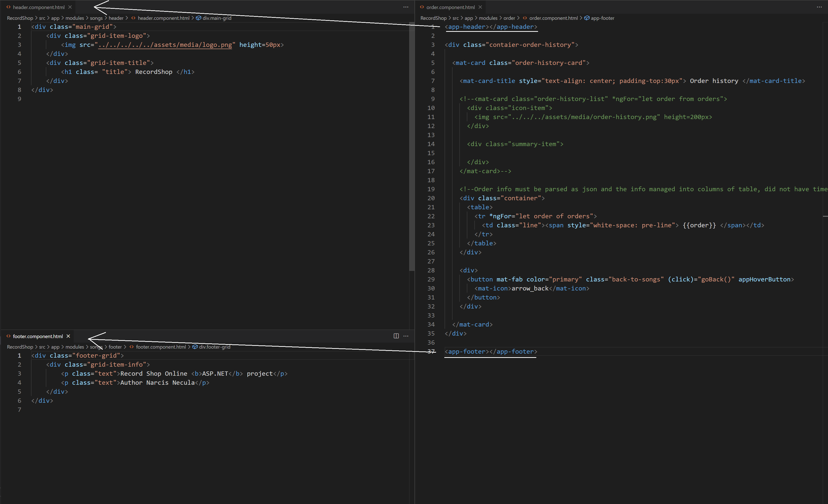Click the RecordShop breadcrumb root in header editor
Image resolution: width=828 pixels, height=504 pixels.
tap(20, 18)
